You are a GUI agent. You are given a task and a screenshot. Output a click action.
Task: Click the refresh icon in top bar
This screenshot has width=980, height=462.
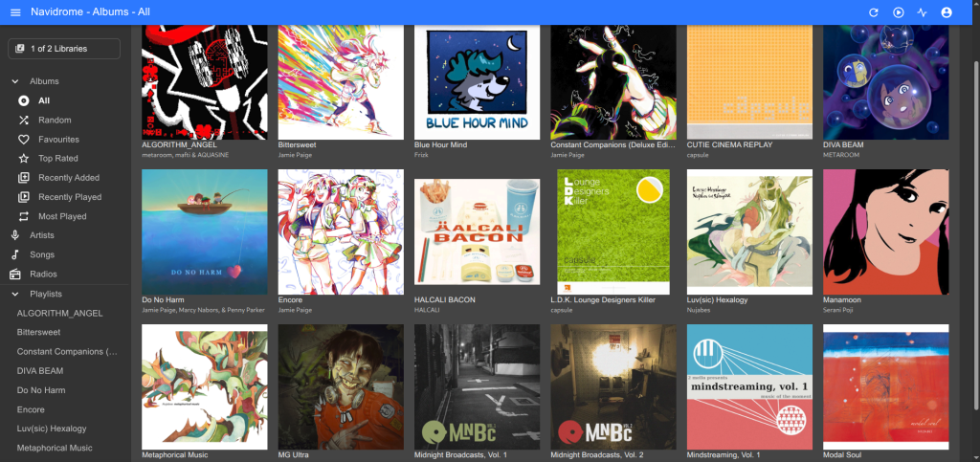(873, 12)
